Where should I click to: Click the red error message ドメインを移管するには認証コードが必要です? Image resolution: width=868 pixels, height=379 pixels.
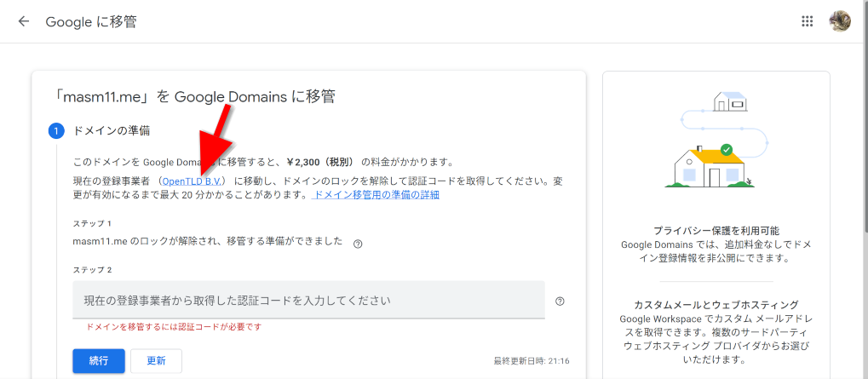(174, 327)
